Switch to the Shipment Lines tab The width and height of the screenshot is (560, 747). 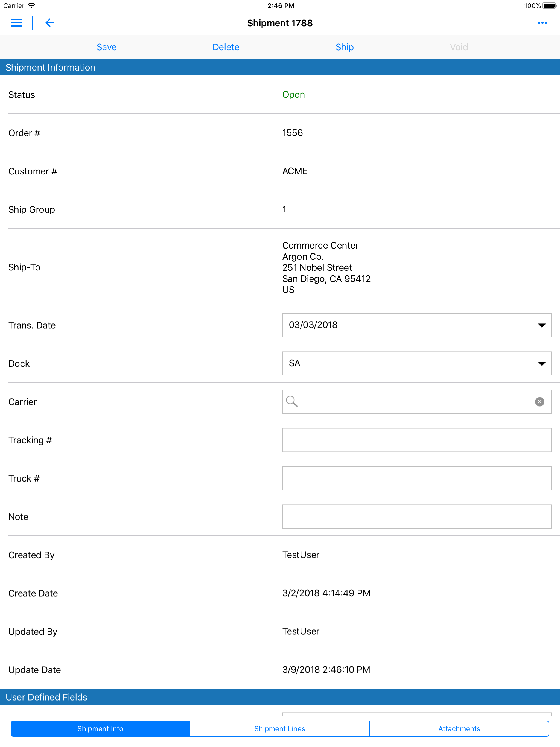[280, 728]
